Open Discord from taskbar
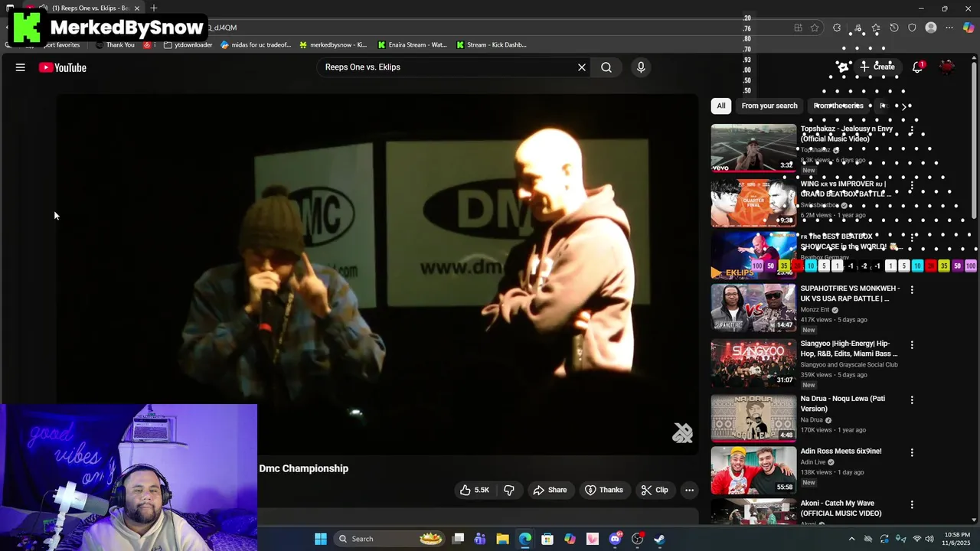Screen dimensions: 980x551 pyautogui.click(x=615, y=539)
